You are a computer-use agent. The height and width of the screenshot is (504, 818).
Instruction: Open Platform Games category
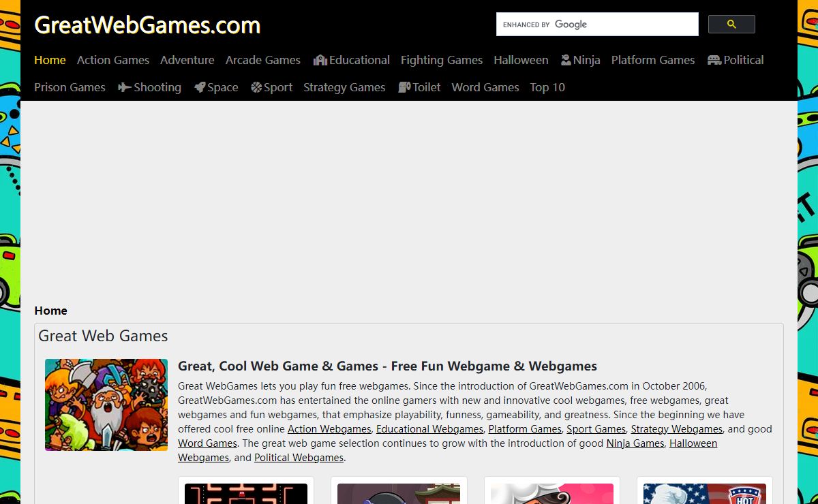coord(653,60)
